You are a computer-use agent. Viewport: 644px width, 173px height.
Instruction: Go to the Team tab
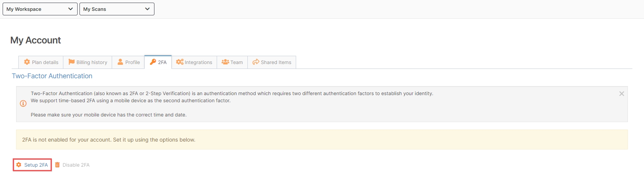[x=232, y=62]
